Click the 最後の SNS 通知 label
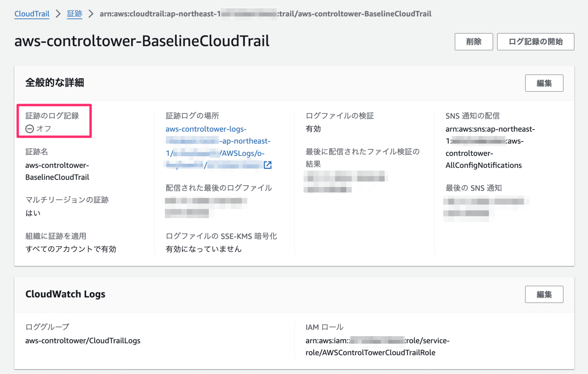Screen dimensions: 588x374 [474, 188]
